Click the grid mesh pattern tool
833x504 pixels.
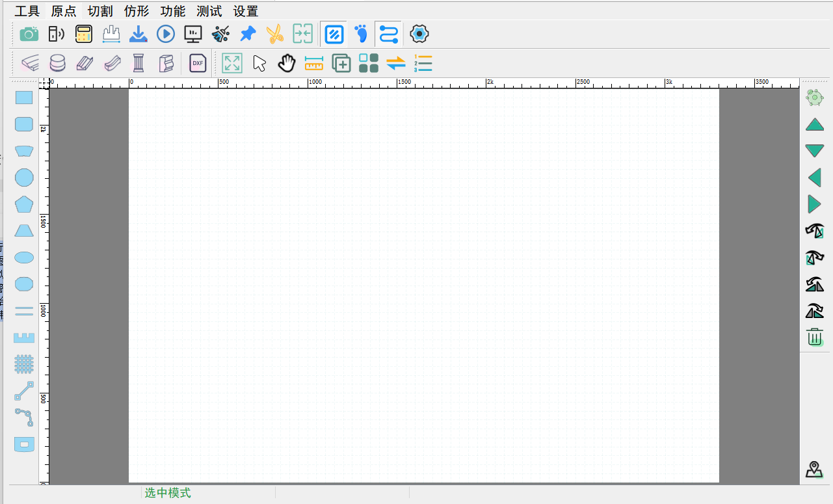(x=24, y=364)
